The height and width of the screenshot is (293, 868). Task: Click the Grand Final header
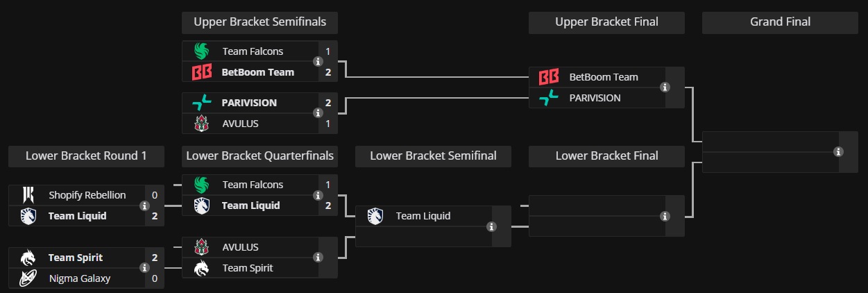click(x=780, y=22)
